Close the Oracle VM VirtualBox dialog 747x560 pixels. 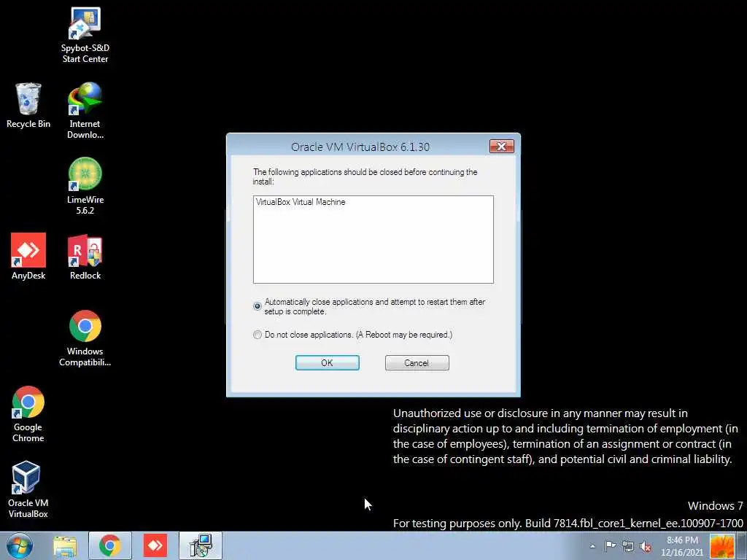tap(502, 146)
